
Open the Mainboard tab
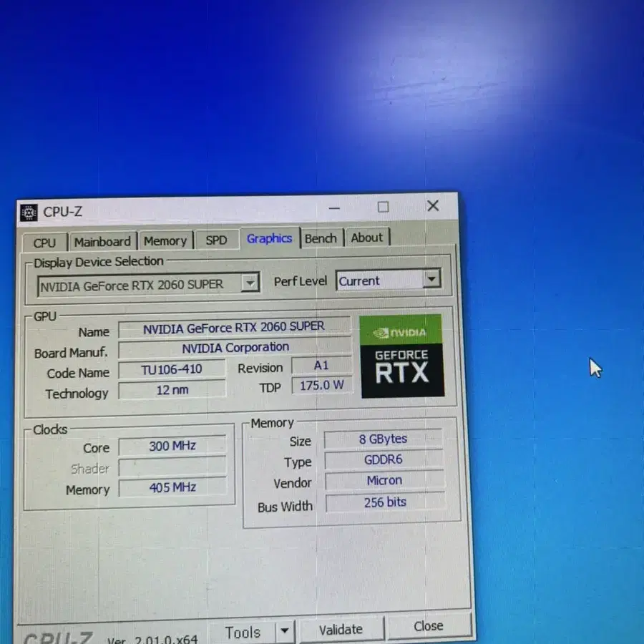click(x=102, y=242)
